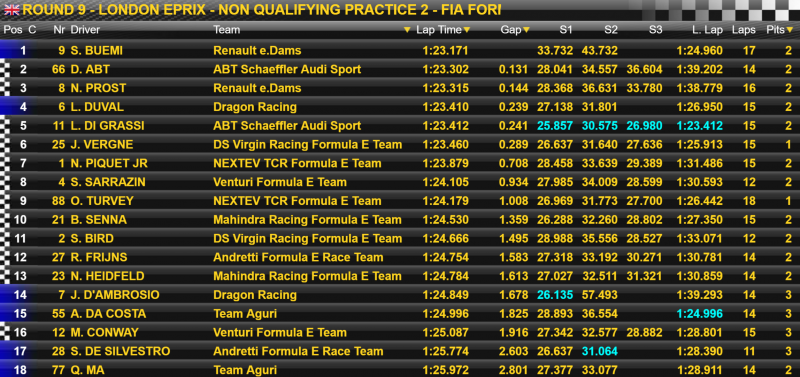Sort by the Lap Time column arrow
The image size is (800, 377).
pyautogui.click(x=467, y=31)
